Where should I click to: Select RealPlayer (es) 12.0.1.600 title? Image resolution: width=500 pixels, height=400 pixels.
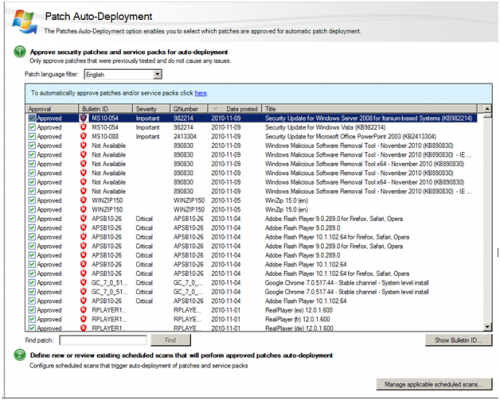(x=299, y=310)
